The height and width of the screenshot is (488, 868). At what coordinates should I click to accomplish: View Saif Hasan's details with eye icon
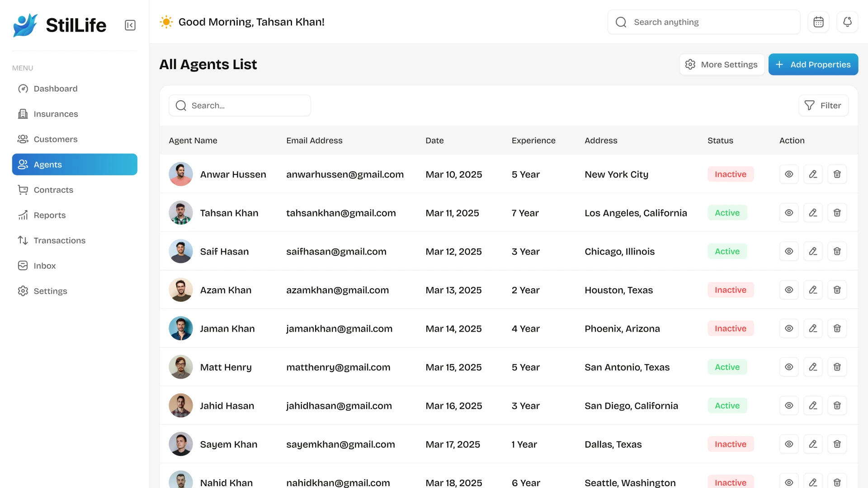tap(789, 251)
